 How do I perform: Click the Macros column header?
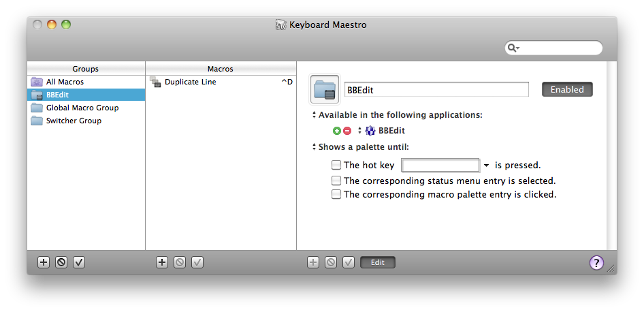221,69
